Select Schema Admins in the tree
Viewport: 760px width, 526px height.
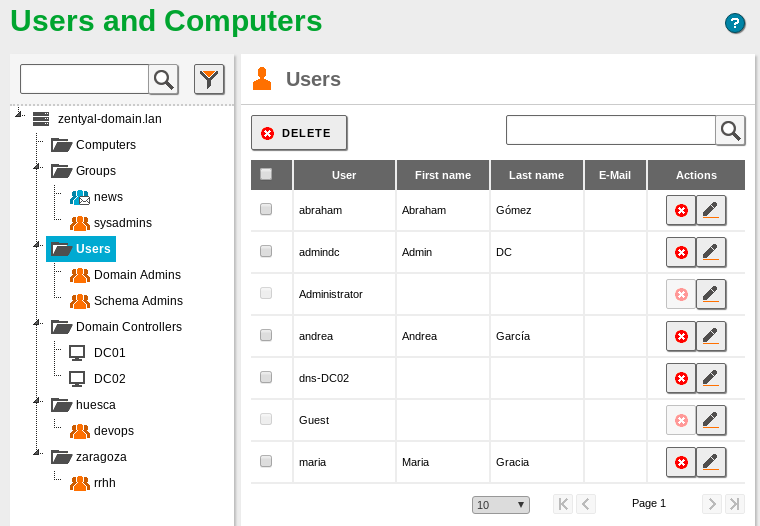(138, 301)
